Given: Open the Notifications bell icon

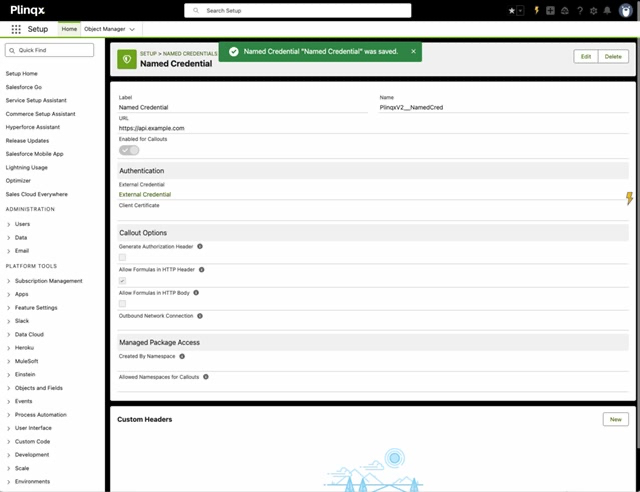Looking at the screenshot, I should tap(607, 11).
